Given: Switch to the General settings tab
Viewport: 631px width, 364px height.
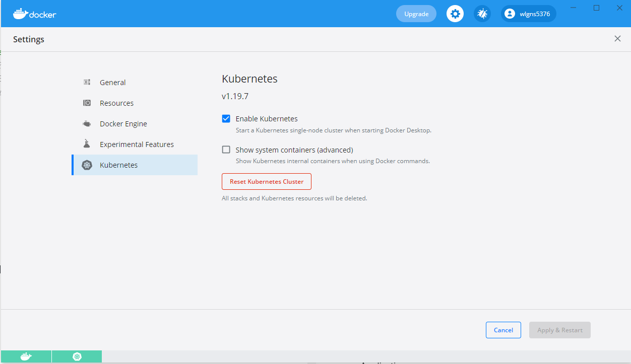Looking at the screenshot, I should [x=113, y=83].
